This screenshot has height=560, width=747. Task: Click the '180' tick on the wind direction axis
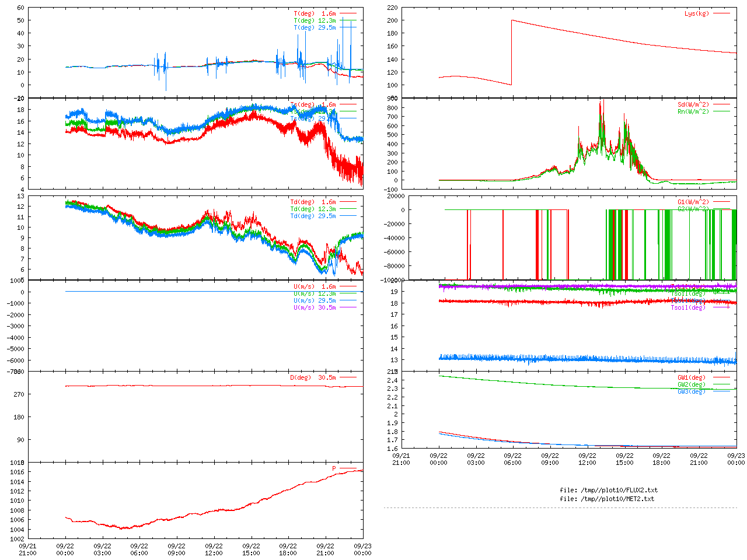point(19,417)
